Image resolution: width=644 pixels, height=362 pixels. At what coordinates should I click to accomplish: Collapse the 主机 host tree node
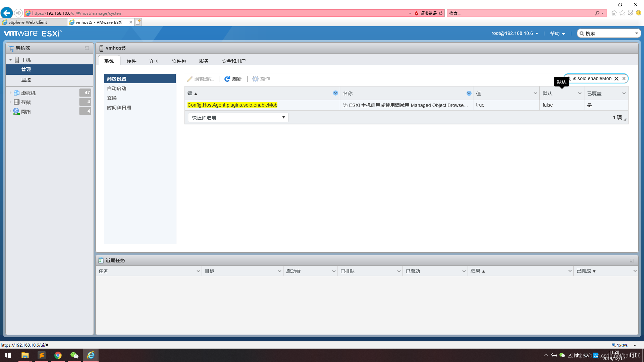(x=10, y=60)
